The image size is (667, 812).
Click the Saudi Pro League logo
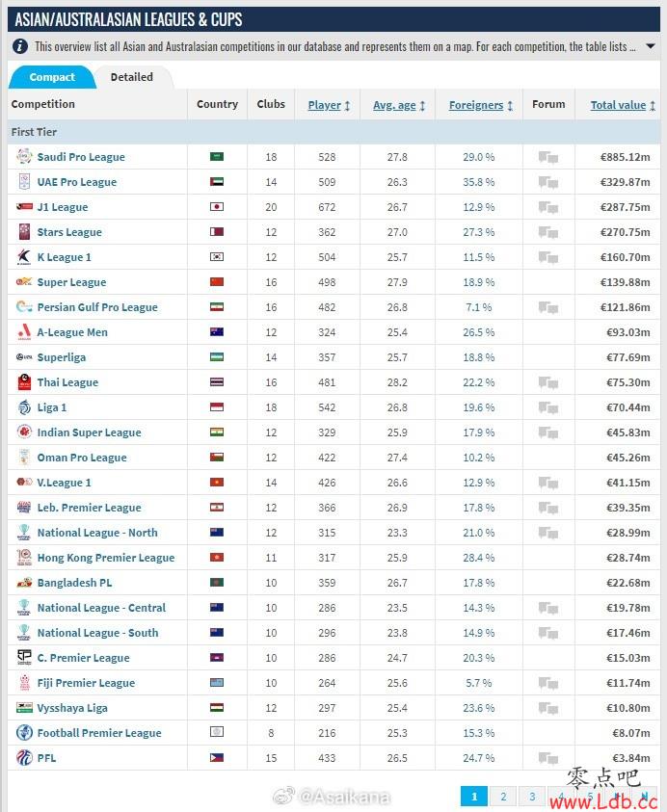click(24, 156)
